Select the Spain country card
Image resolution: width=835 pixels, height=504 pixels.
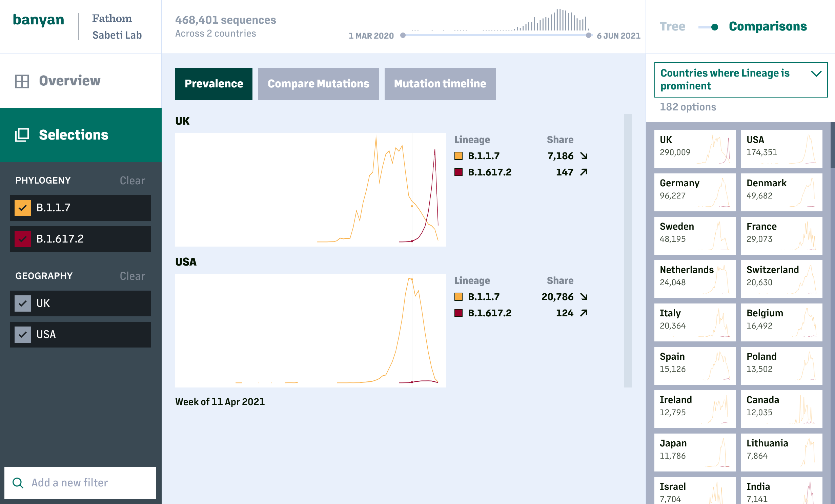pyautogui.click(x=695, y=365)
